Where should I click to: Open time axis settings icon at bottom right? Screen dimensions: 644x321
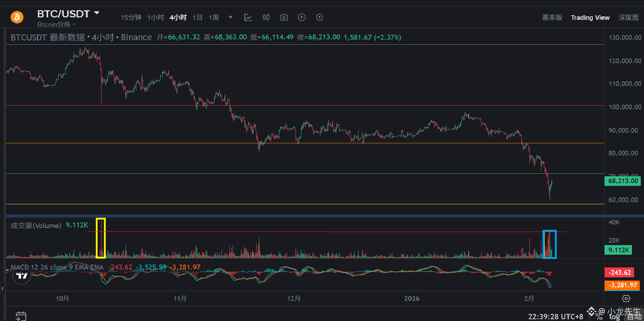(x=626, y=299)
